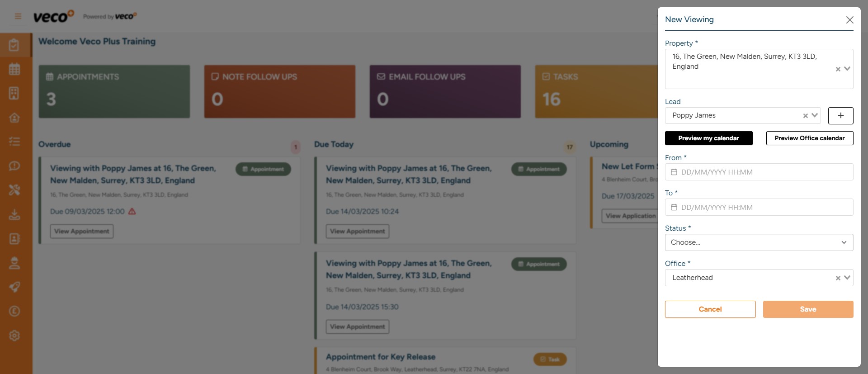Image resolution: width=868 pixels, height=374 pixels.
Task: Clear the Poppy James lead selection
Action: coord(805,116)
